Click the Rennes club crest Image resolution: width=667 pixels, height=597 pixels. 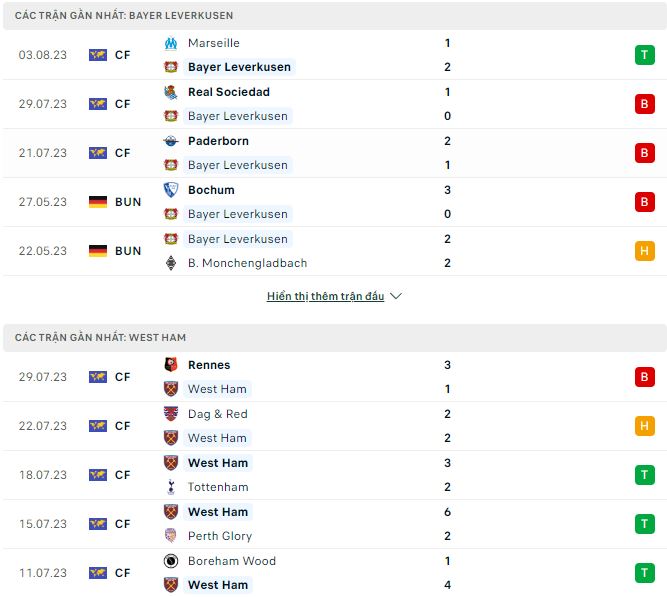pos(171,365)
